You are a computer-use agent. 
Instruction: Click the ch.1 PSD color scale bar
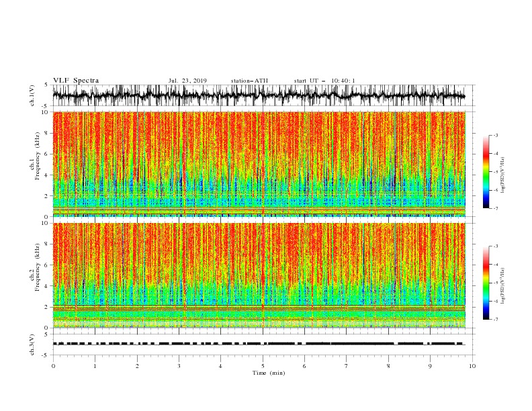tap(486, 172)
